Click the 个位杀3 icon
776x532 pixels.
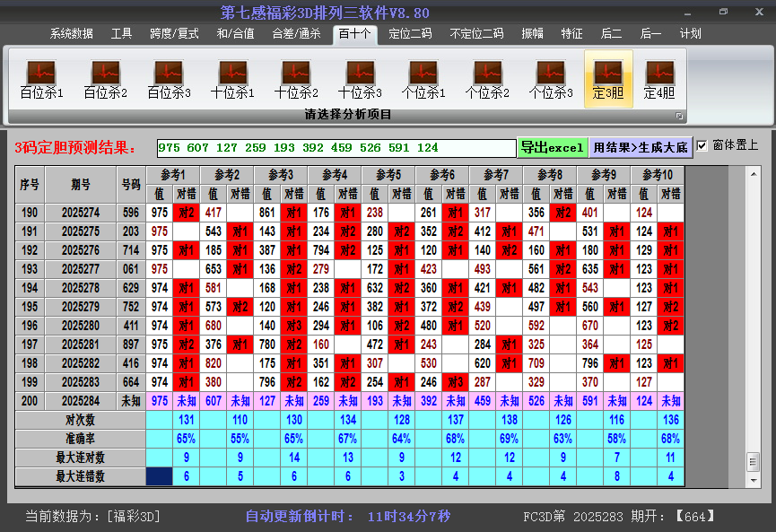click(x=551, y=79)
